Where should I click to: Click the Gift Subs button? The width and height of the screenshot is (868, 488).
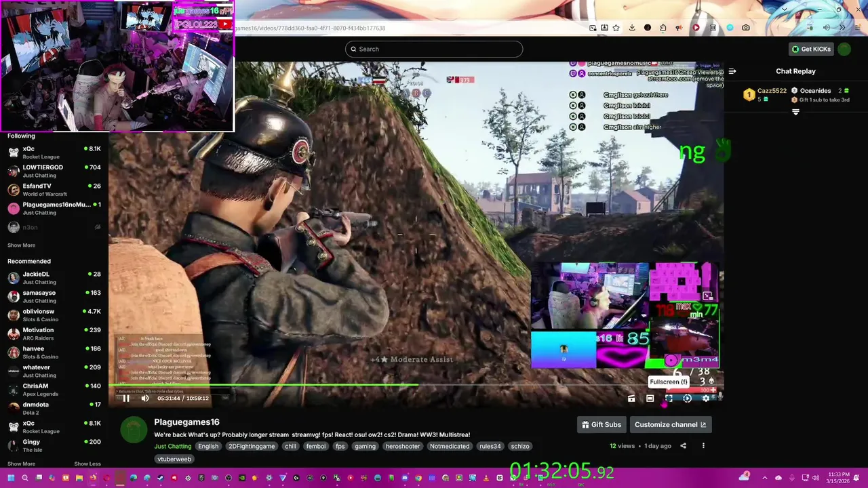pos(601,424)
